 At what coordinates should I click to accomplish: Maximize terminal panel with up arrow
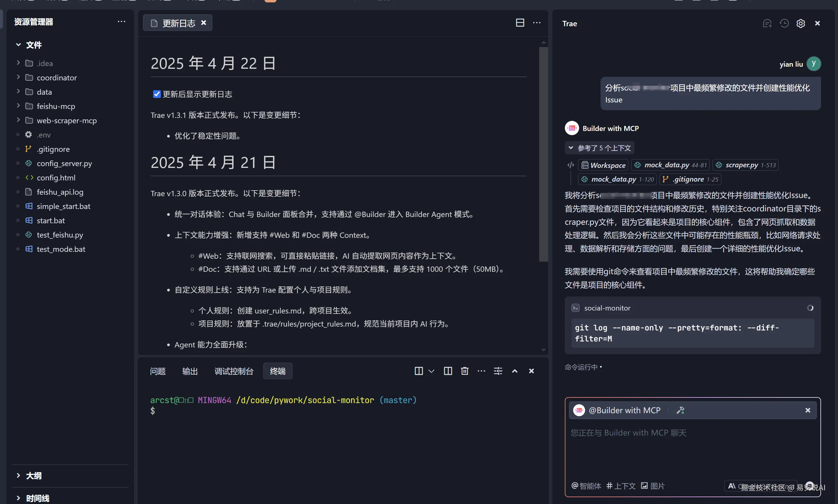tap(514, 371)
